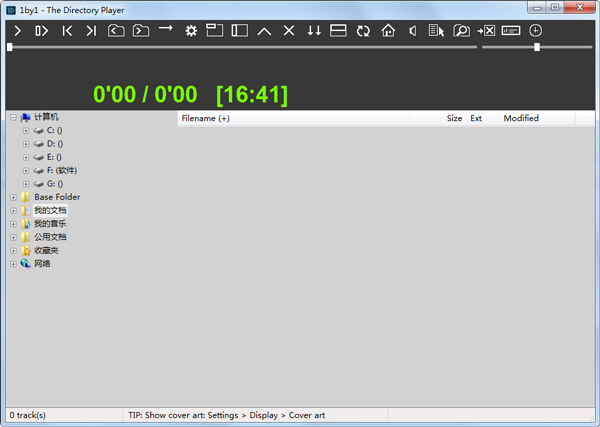Mute audio with the speaker icon
600x427 pixels.
(x=412, y=31)
